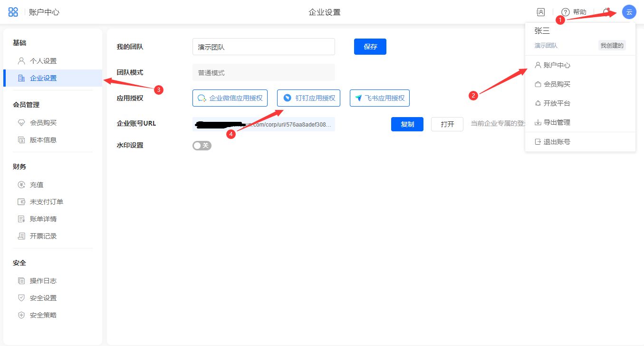Select 账户中心 in the user dropdown
Image resolution: width=644 pixels, height=346 pixels.
557,65
